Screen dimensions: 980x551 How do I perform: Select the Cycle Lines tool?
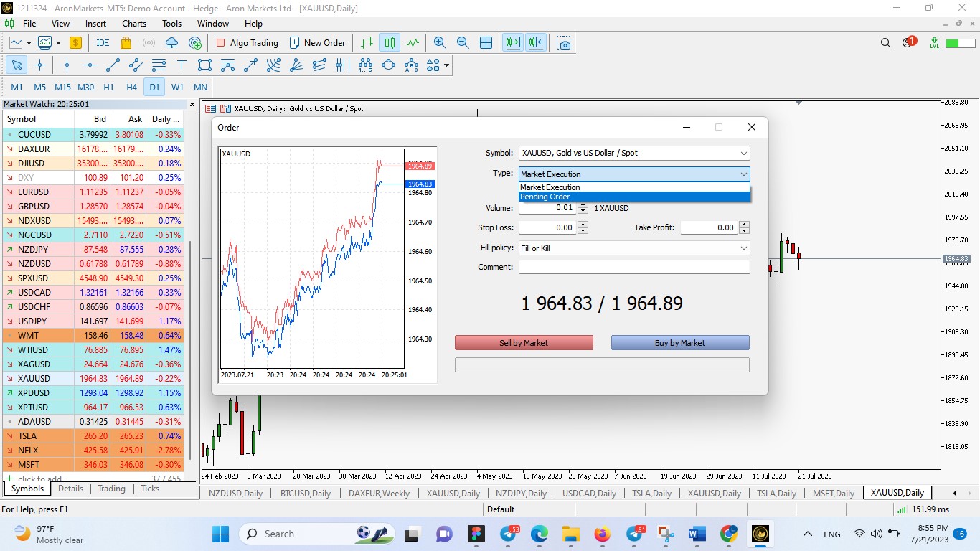point(342,65)
